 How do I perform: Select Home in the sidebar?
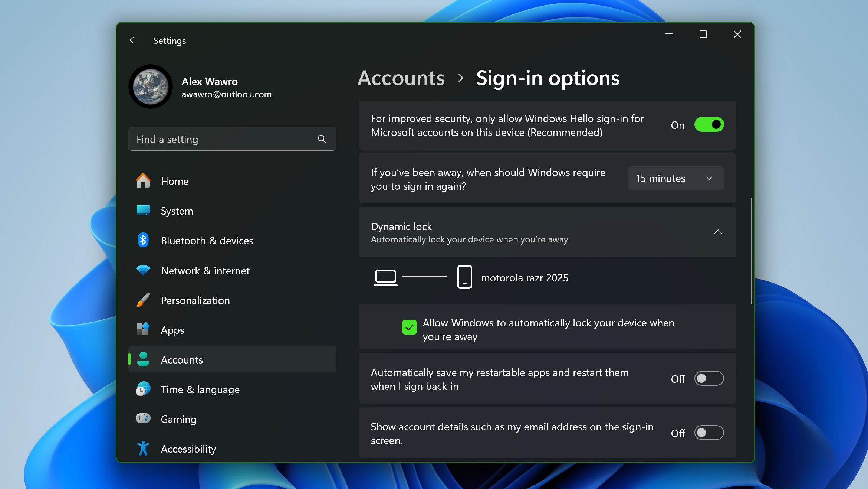(x=174, y=181)
